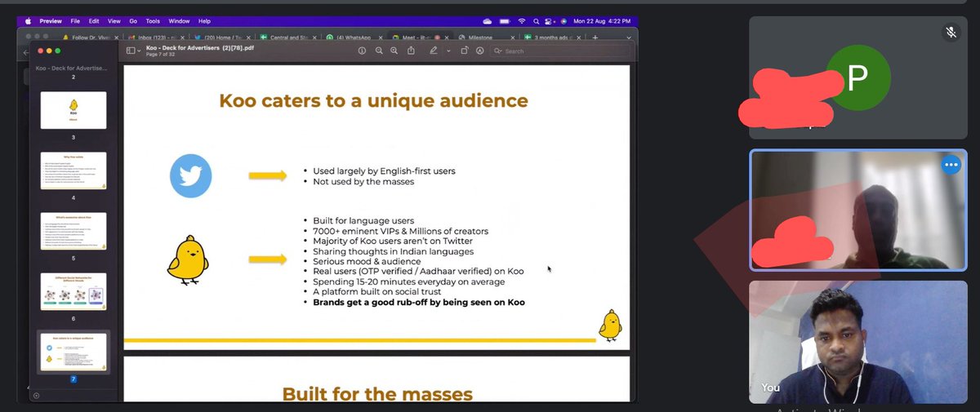Screen dimensions: 980x412
Task: Open the Window menu
Action: pos(179,21)
